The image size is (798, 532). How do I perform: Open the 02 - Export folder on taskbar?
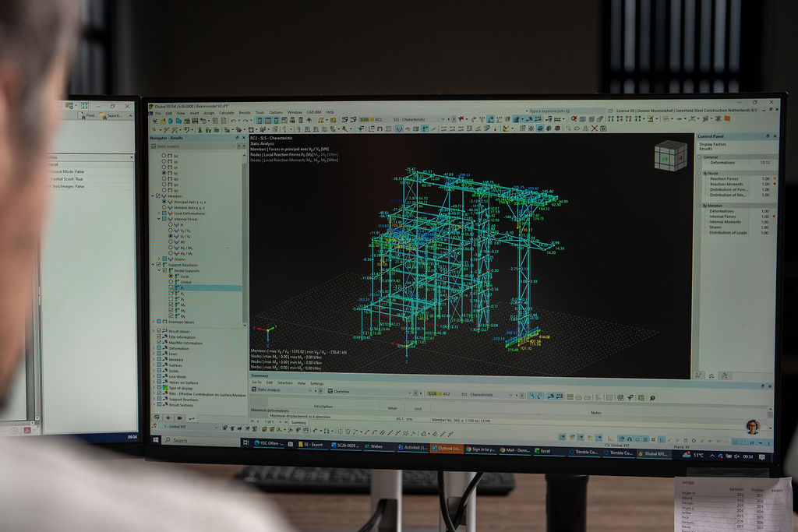pyautogui.click(x=312, y=445)
